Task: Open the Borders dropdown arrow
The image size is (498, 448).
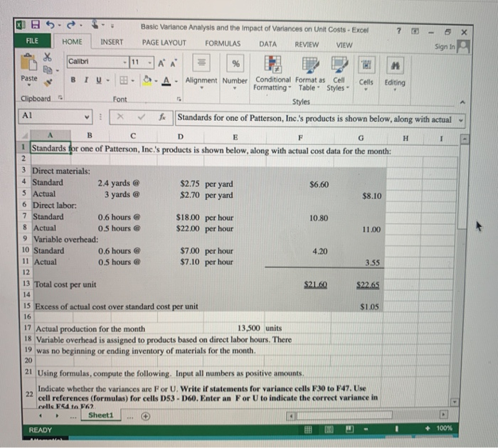Action: tap(133, 81)
